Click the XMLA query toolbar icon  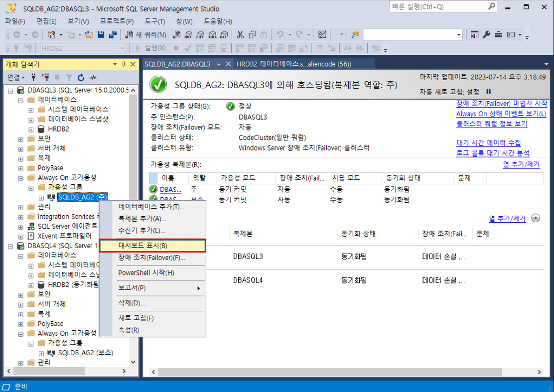point(212,34)
